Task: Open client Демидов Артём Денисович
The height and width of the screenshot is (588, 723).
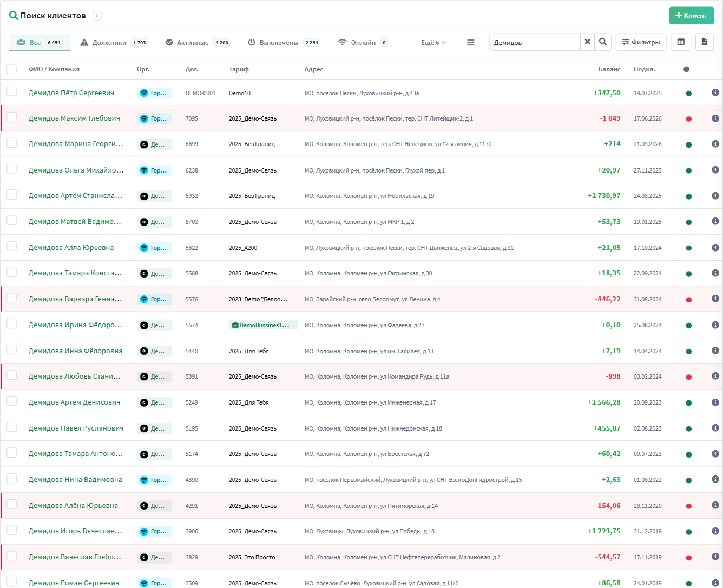Action: pos(75,402)
